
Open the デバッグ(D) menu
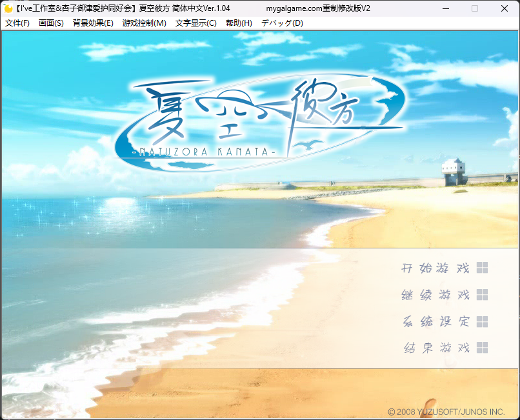[x=282, y=23]
